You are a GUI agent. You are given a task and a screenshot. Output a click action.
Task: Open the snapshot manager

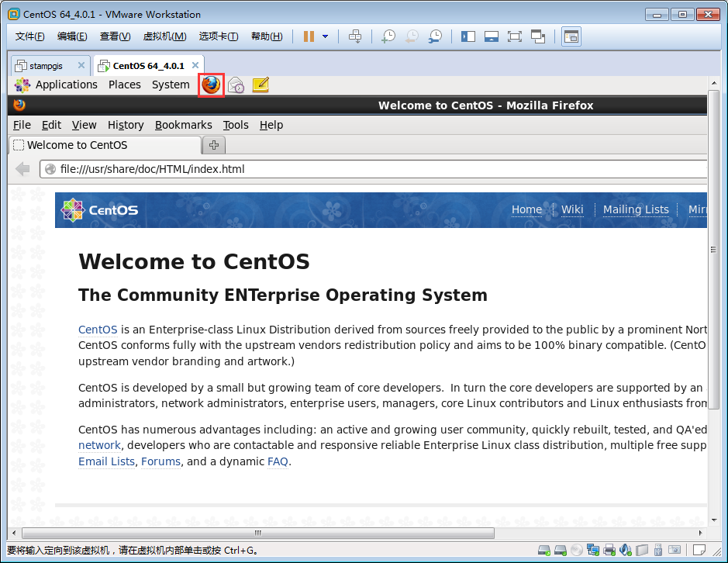coord(435,36)
